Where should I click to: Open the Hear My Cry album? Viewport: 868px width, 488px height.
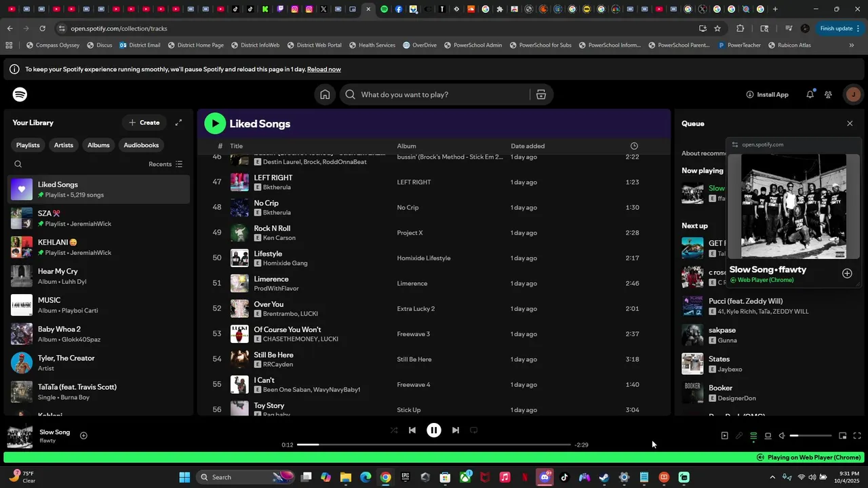99,276
